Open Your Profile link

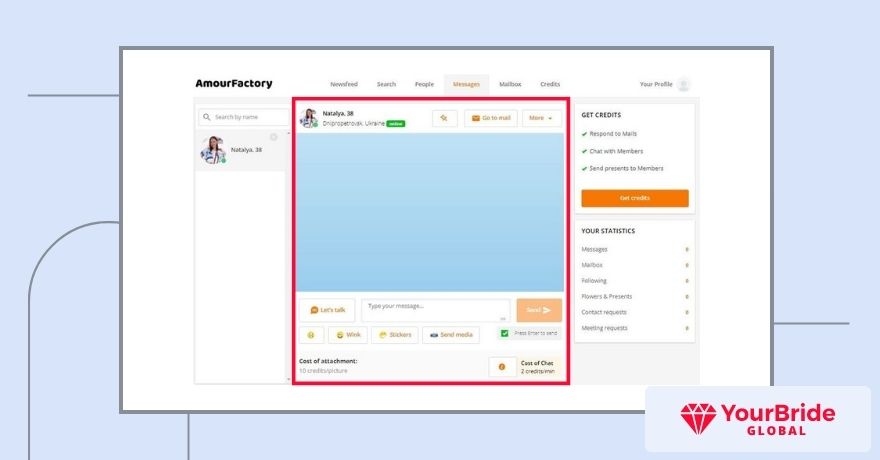pos(656,84)
